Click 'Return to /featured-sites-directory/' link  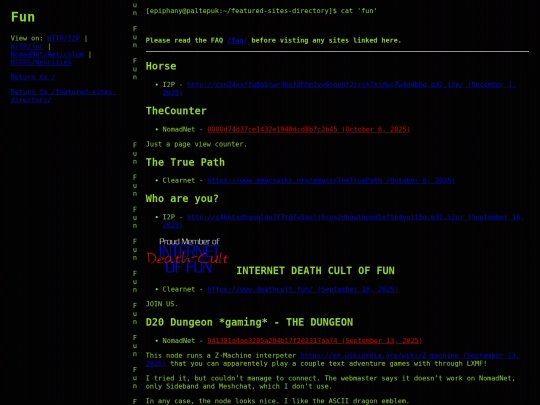click(63, 96)
